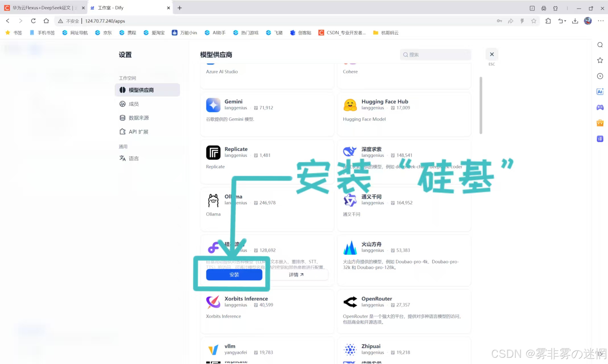Open the sidebar game controller icon
This screenshot has width=608, height=364.
tap(600, 107)
